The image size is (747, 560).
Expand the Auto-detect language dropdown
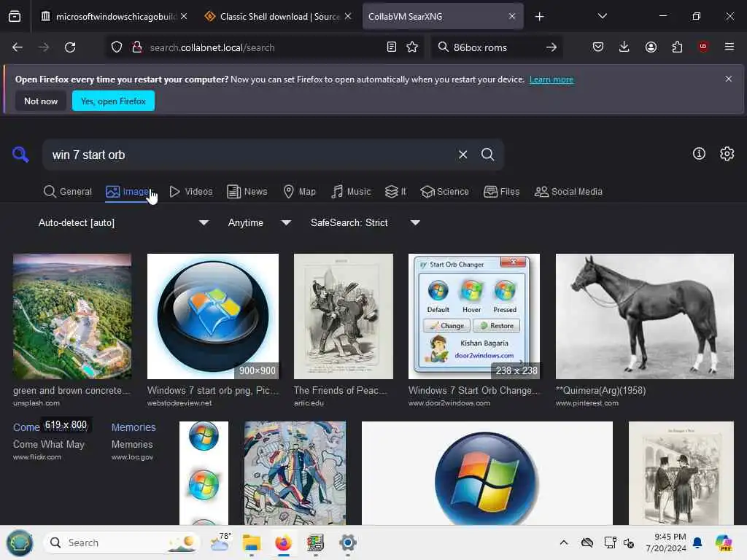coord(124,223)
